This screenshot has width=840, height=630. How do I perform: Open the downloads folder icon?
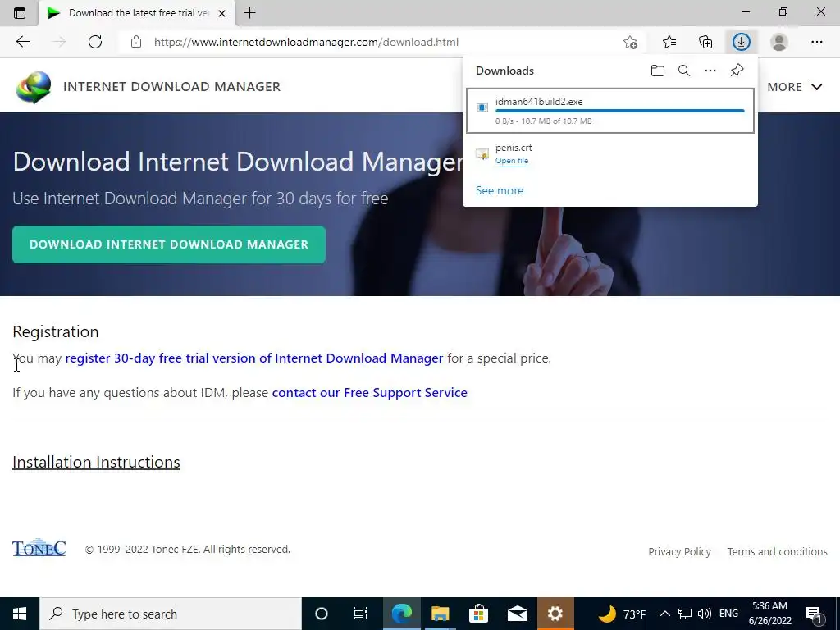click(x=658, y=71)
